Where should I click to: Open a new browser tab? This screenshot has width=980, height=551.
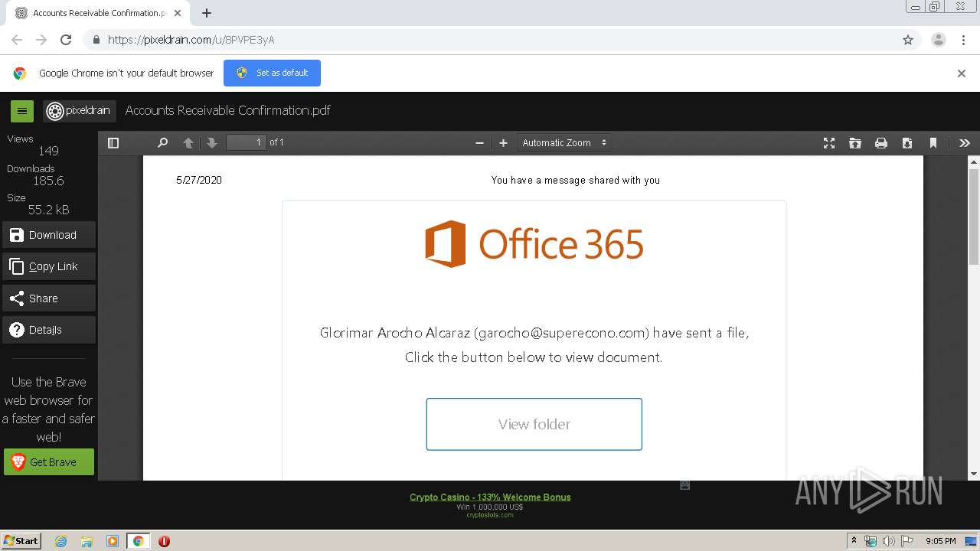[207, 13]
